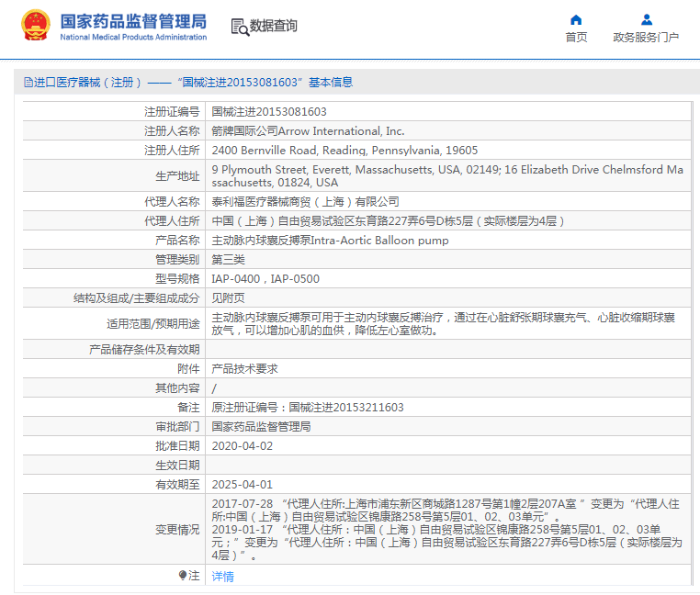Viewport: 700px width, 595px height.
Task: Select production address 9 Plymouth Street text
Action: (x=447, y=176)
